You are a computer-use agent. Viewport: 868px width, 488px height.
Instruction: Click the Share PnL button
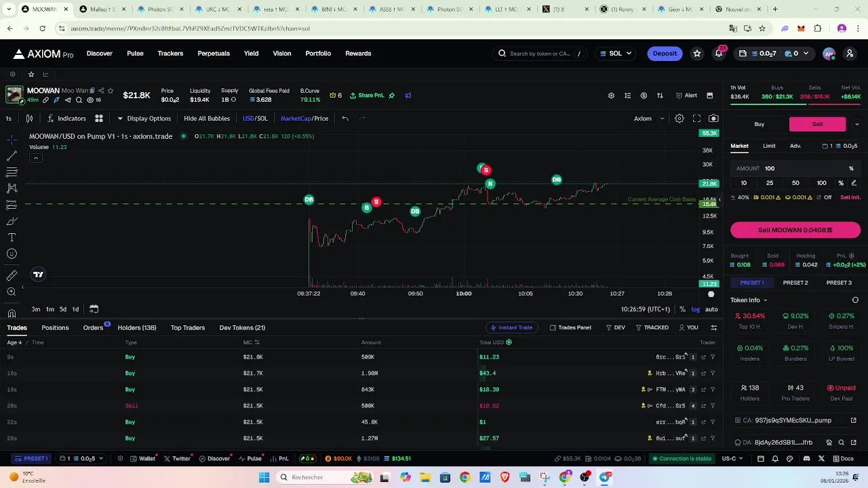tap(367, 96)
